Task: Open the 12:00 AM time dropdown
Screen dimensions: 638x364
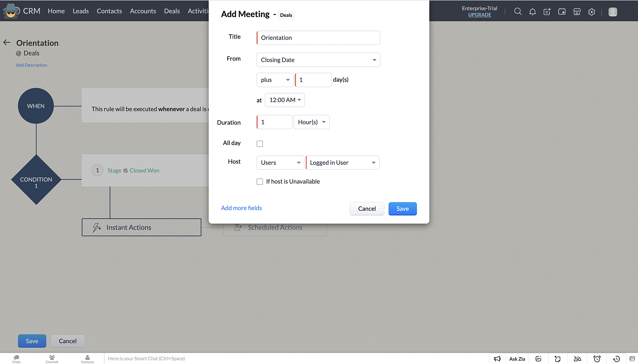Action: point(285,100)
